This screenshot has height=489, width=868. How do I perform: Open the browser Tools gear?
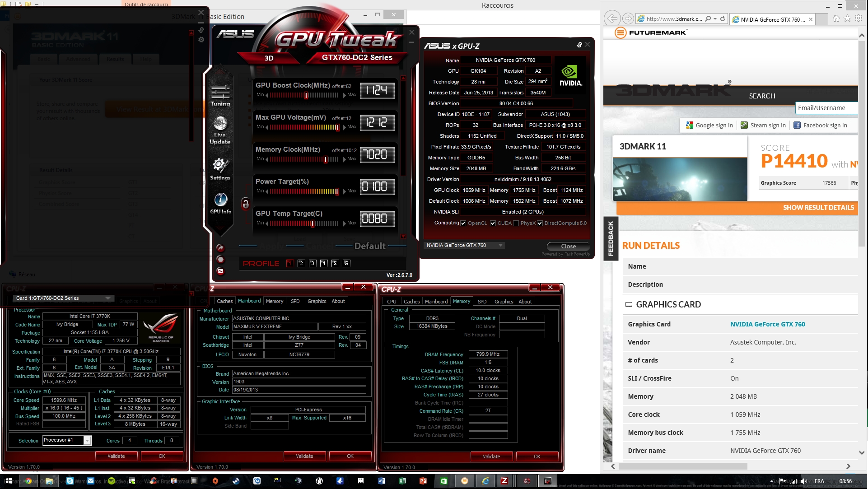859,19
